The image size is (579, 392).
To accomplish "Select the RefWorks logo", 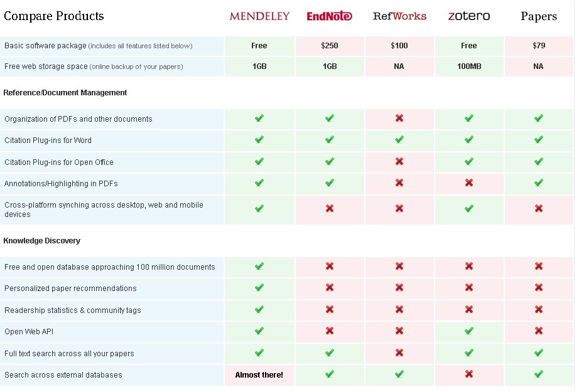I will [x=399, y=16].
